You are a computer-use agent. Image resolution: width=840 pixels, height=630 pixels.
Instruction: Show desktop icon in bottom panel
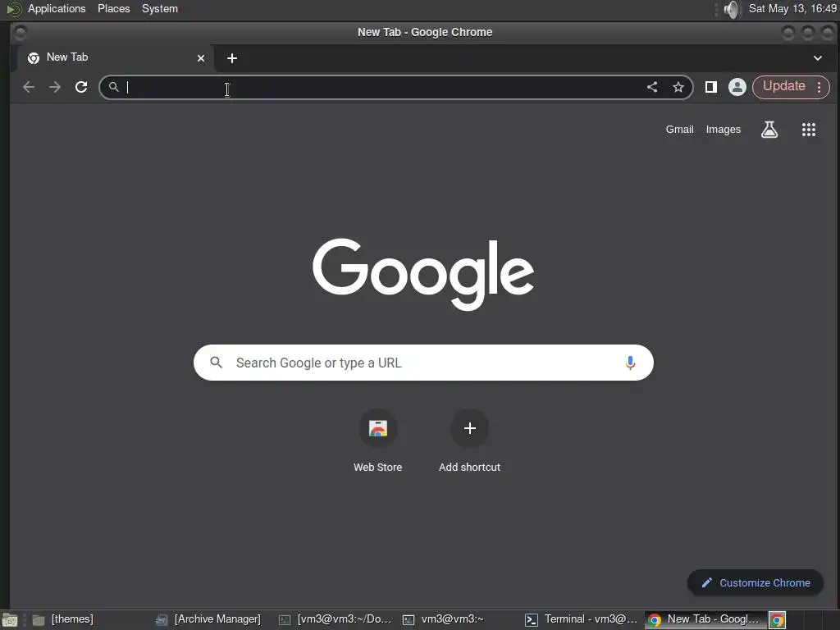10,620
